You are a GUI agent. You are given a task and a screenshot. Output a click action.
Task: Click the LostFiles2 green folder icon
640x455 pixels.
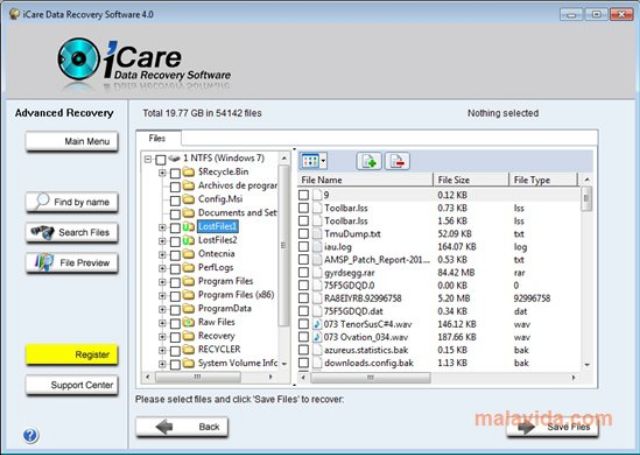[x=189, y=240]
